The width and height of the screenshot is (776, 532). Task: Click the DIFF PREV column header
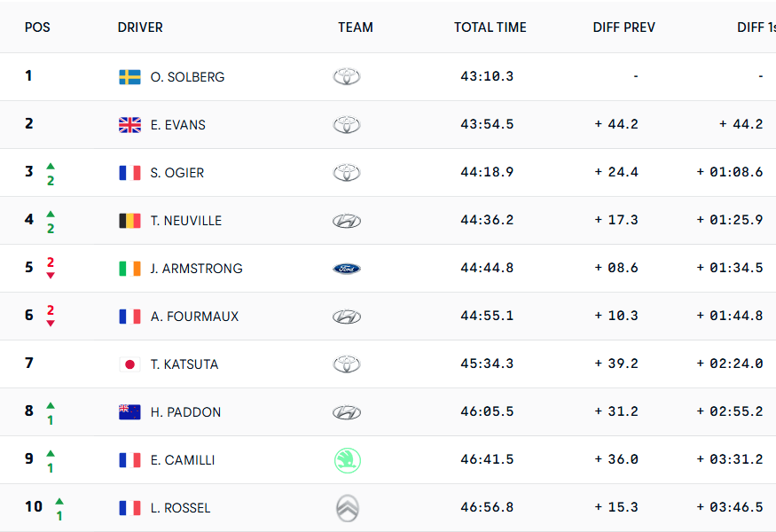pyautogui.click(x=623, y=27)
